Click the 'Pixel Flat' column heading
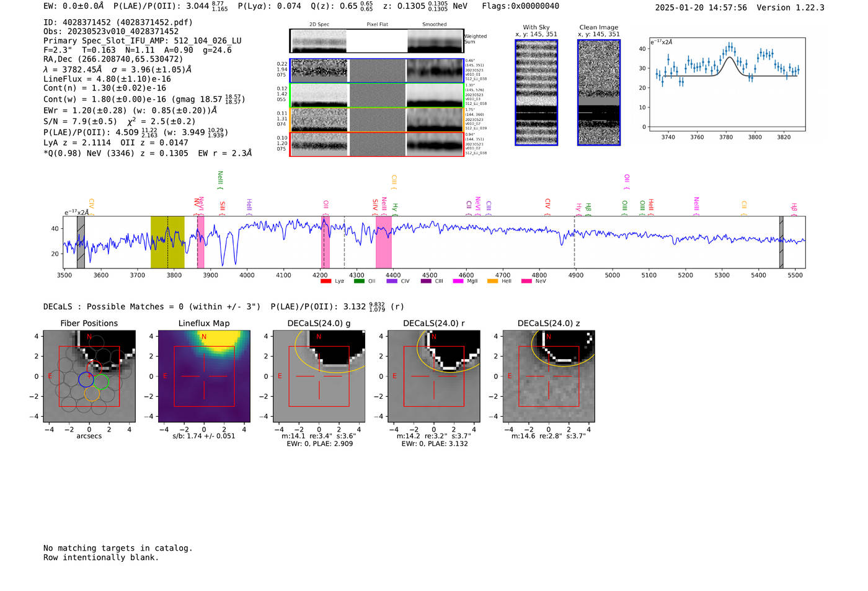The image size is (868, 591). [x=377, y=25]
